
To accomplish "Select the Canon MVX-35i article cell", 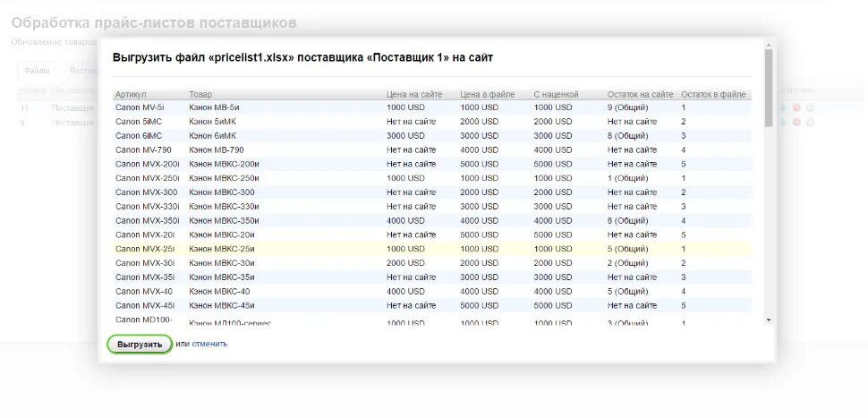I will pos(145,277).
